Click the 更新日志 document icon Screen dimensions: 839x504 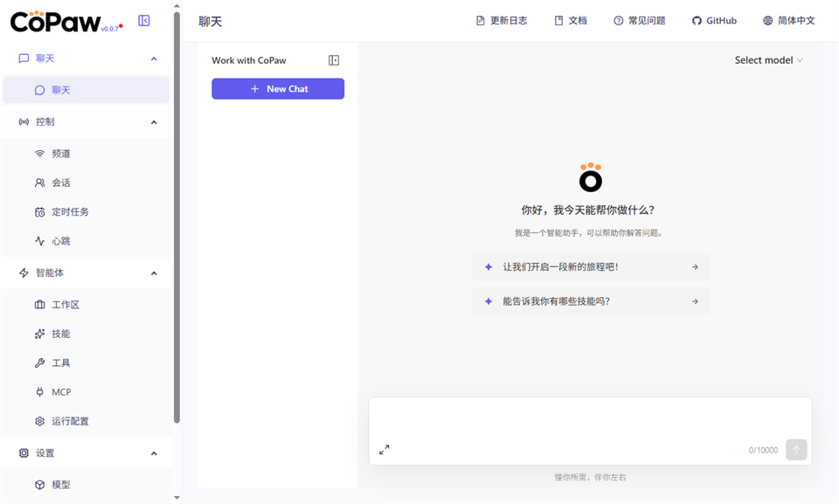coord(480,20)
